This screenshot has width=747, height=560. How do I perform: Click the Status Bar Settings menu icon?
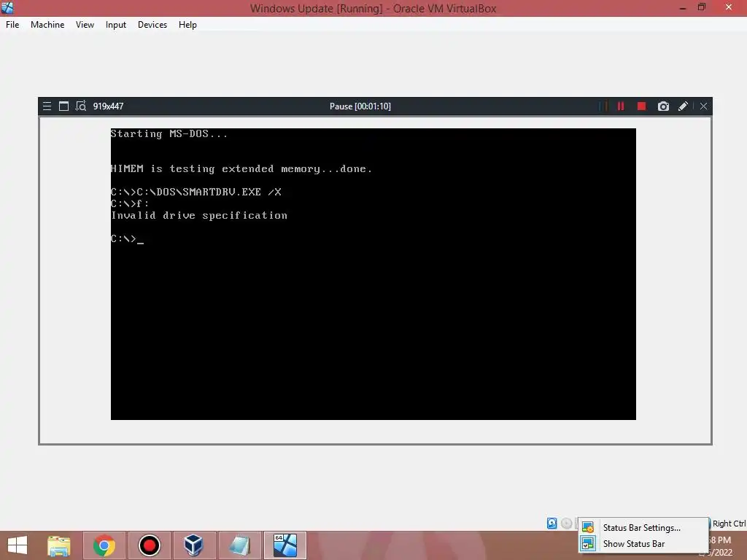[x=588, y=528]
